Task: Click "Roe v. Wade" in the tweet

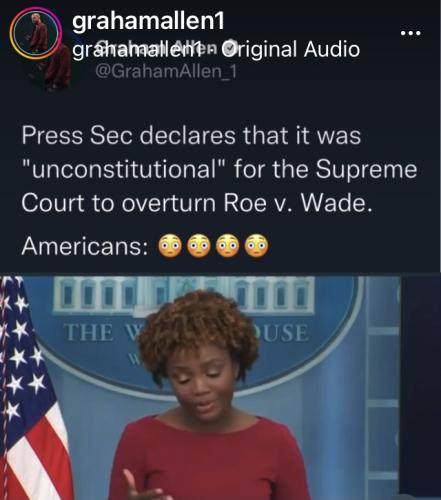Action: coord(297,203)
